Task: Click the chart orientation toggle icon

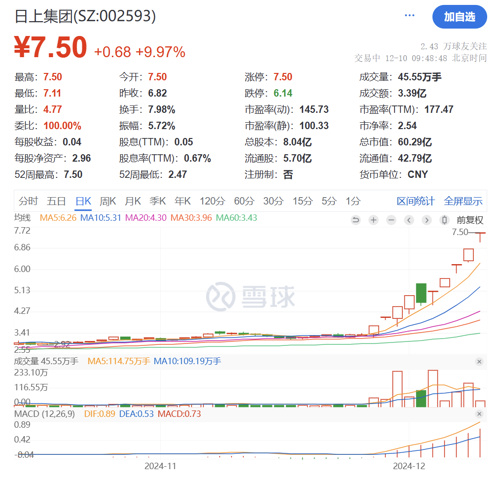Action: click(x=444, y=220)
